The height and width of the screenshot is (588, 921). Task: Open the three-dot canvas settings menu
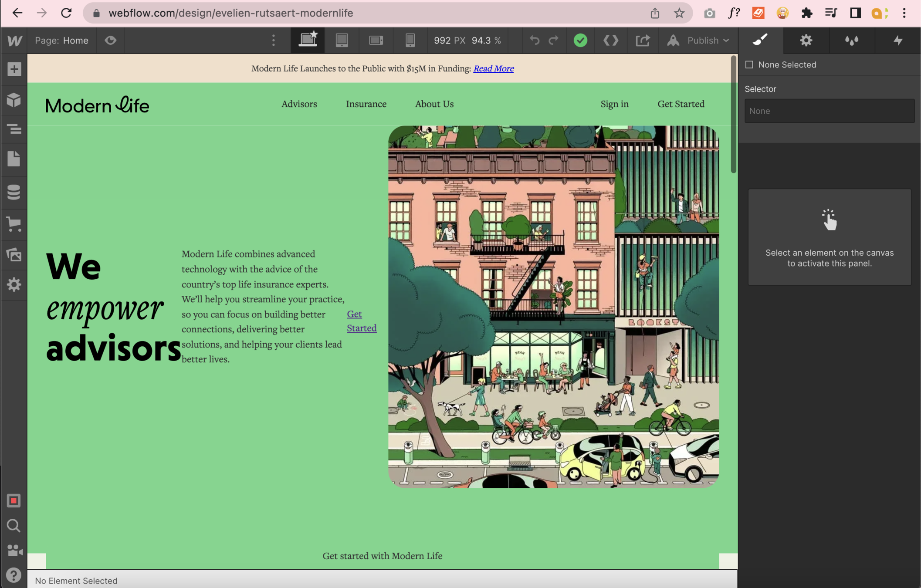(274, 41)
